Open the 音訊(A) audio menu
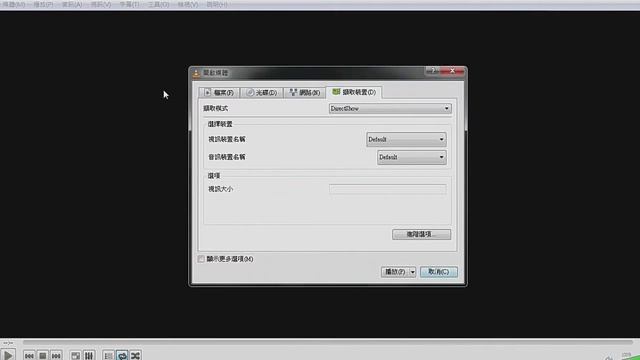Image resolution: width=640 pixels, height=360 pixels. (72, 4)
